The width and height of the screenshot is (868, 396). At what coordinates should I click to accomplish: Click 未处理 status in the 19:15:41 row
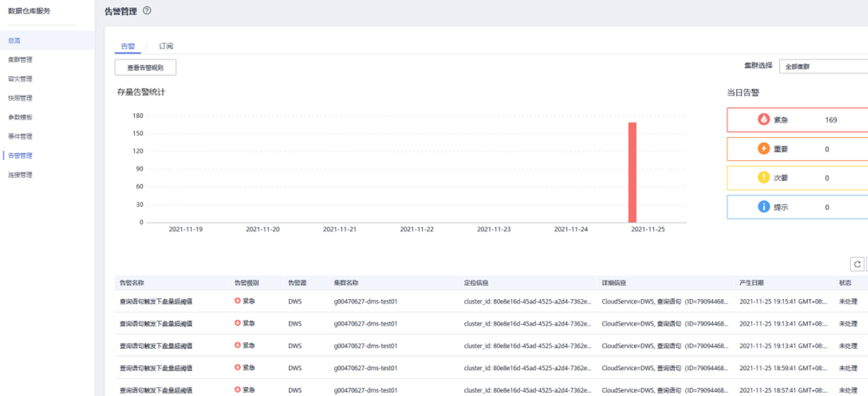pyautogui.click(x=848, y=301)
